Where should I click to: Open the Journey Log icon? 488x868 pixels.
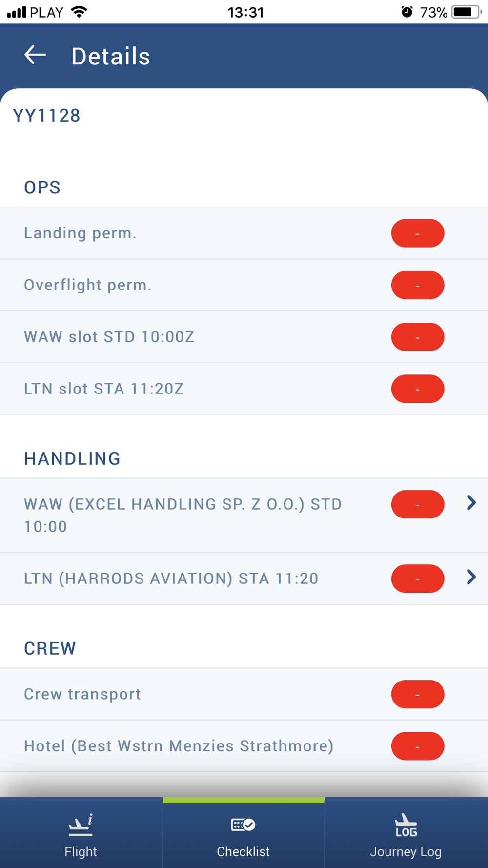coord(406,825)
